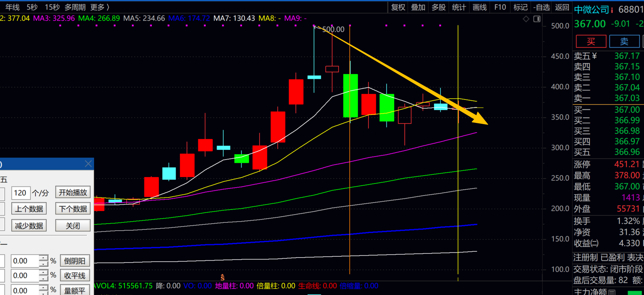
Task: Click the 收平线 button
Action: (75, 275)
